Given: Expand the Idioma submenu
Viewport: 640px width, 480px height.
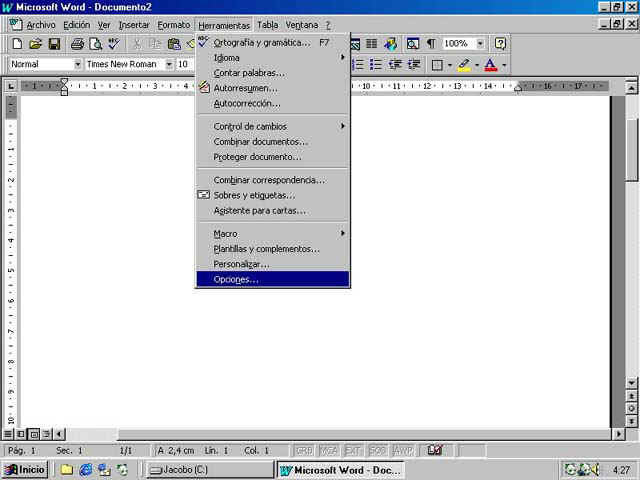Looking at the screenshot, I should [273, 58].
